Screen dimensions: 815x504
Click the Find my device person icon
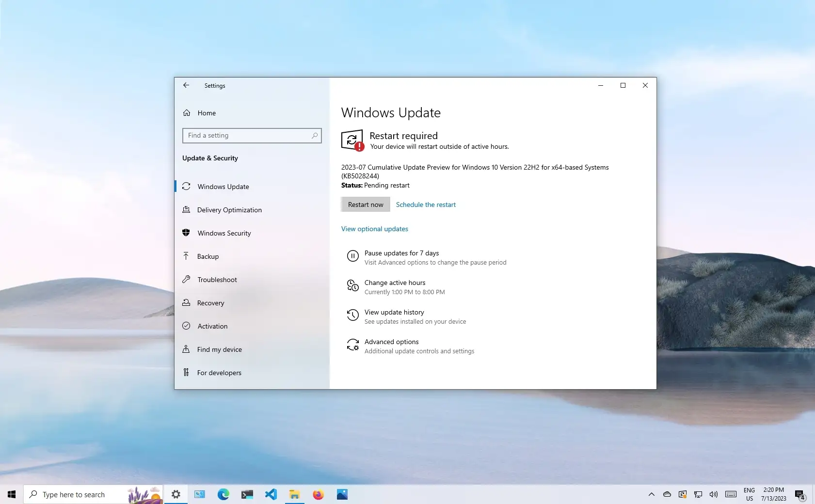(186, 349)
